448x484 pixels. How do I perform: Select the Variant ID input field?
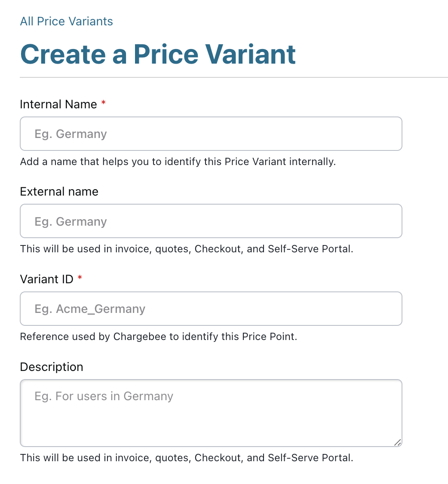211,309
